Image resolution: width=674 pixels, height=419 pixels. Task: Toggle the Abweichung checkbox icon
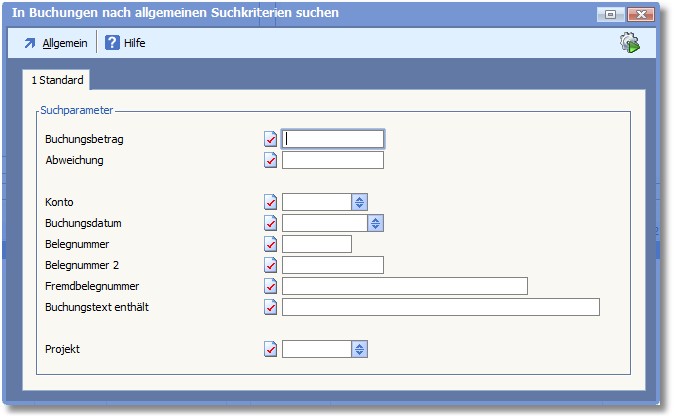point(270,160)
